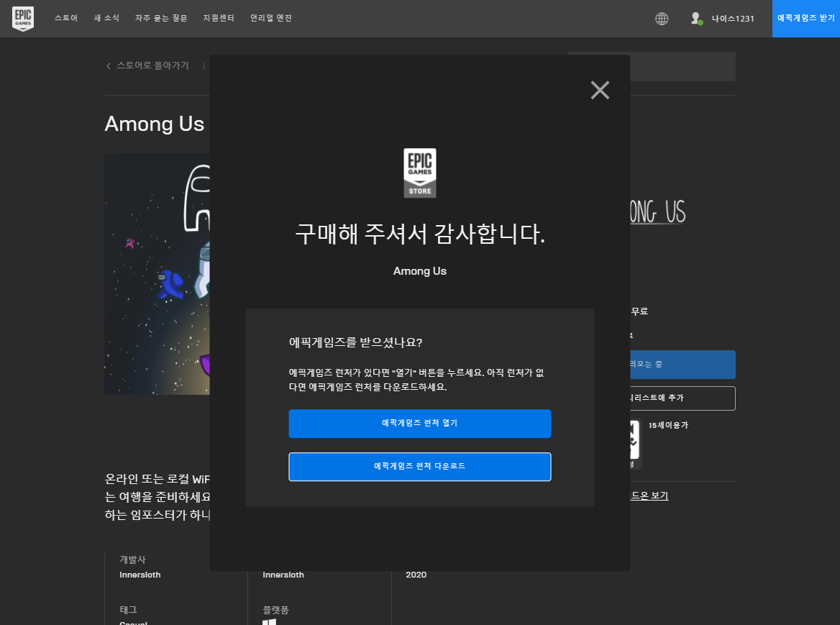
Task: Open the 스토어 menu item
Action: (x=66, y=18)
